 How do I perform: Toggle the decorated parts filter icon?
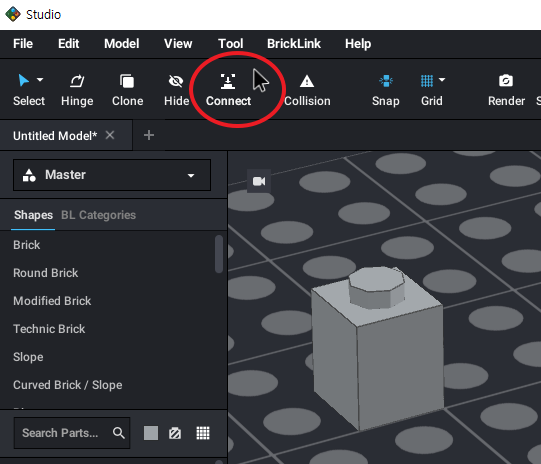coord(175,433)
